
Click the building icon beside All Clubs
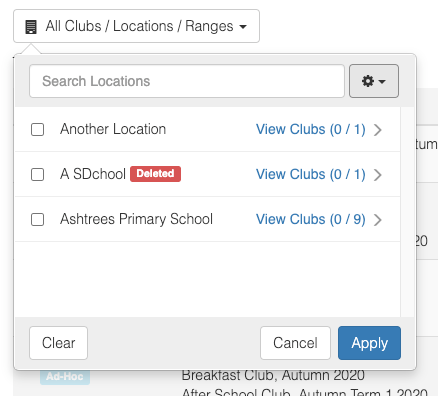31,27
